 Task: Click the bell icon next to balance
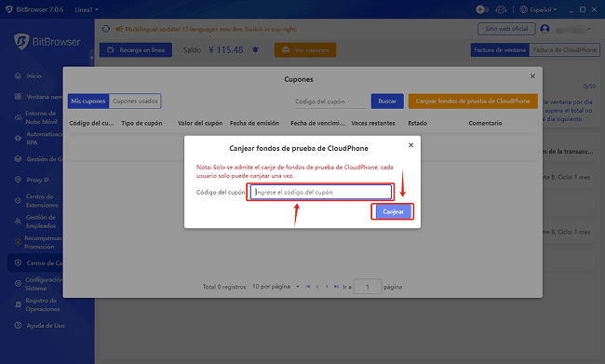pos(255,49)
